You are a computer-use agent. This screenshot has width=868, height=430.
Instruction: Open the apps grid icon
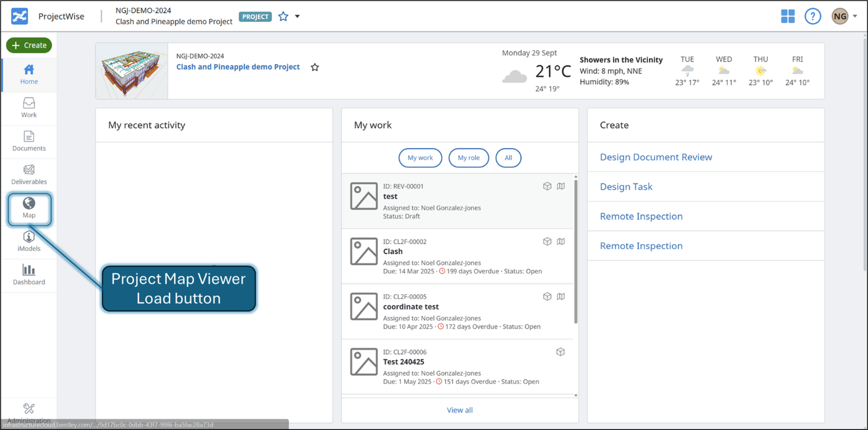(788, 16)
